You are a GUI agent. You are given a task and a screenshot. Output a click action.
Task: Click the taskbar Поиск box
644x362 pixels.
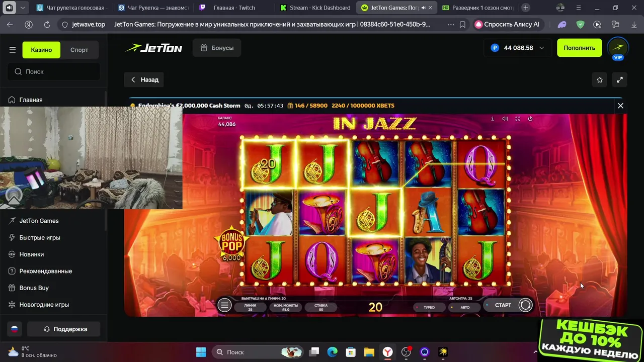click(258, 352)
